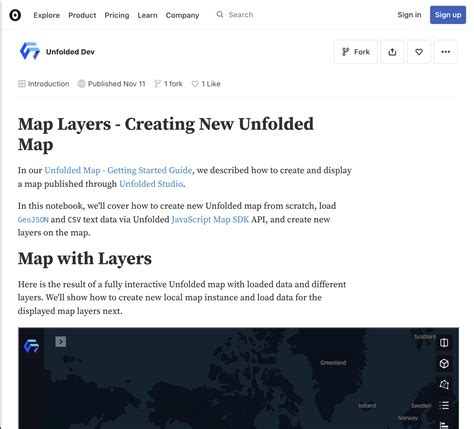Toggle 3D map view cube icon
474x429 pixels.
coord(444,363)
